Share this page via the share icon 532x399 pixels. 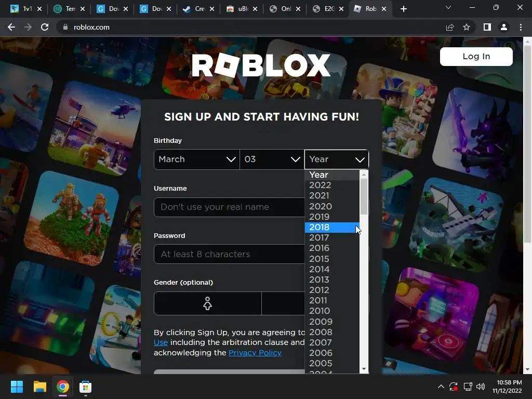[450, 27]
